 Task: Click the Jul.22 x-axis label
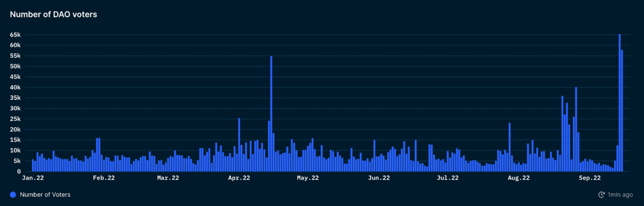[x=448, y=178]
